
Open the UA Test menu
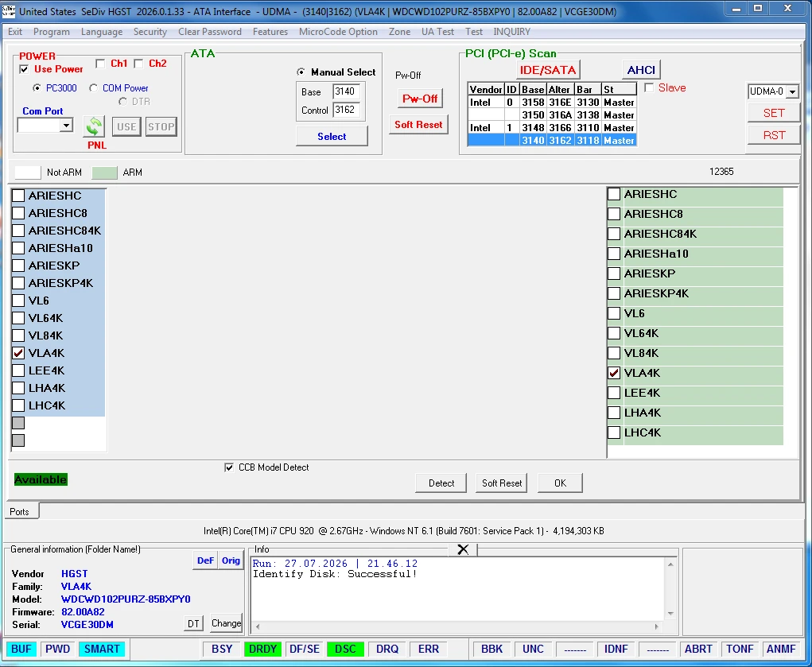(x=437, y=32)
